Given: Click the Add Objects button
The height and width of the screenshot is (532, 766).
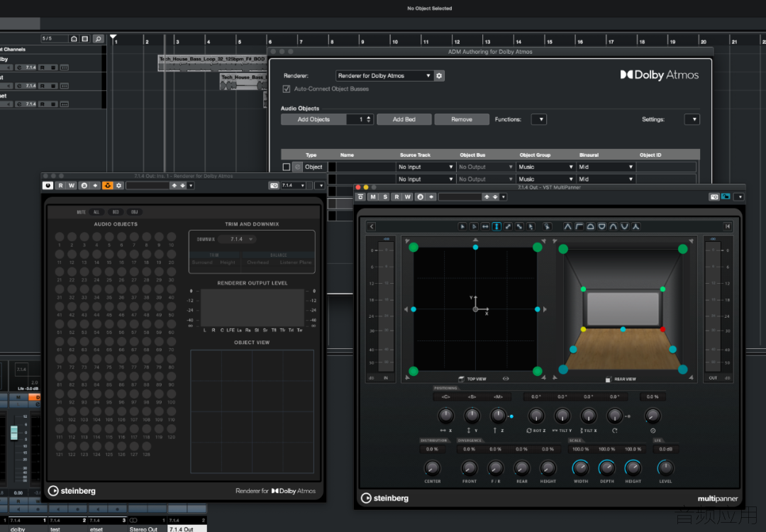Looking at the screenshot, I should 313,119.
